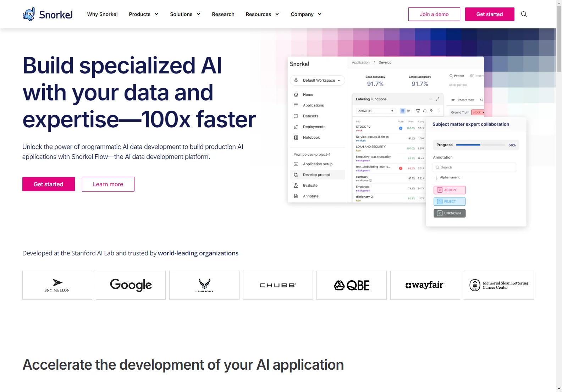The width and height of the screenshot is (562, 392).
Task: Click the Google logo card
Action: point(131,285)
